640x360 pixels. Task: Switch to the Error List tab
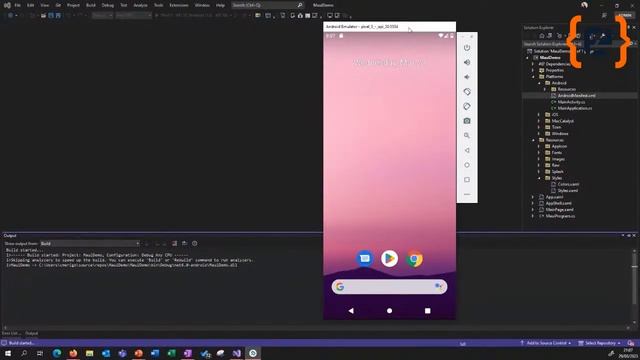(11, 333)
